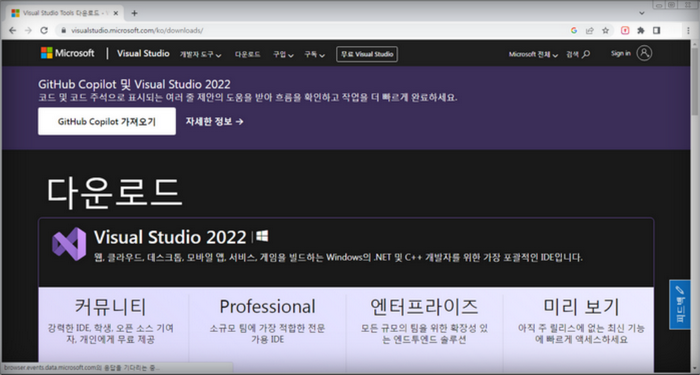Viewport: 700px width, 375px height.
Task: Open the 자세한 정보 link
Action: 214,121
